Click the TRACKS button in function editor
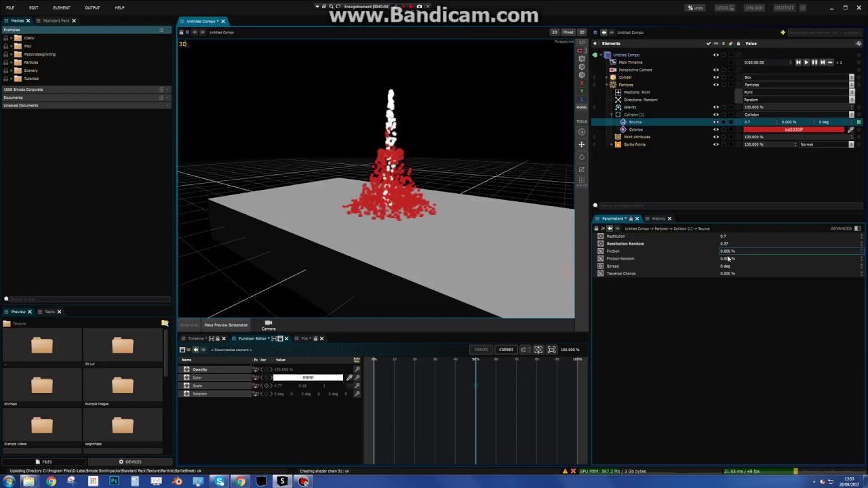This screenshot has width=868, height=488. pyautogui.click(x=481, y=350)
